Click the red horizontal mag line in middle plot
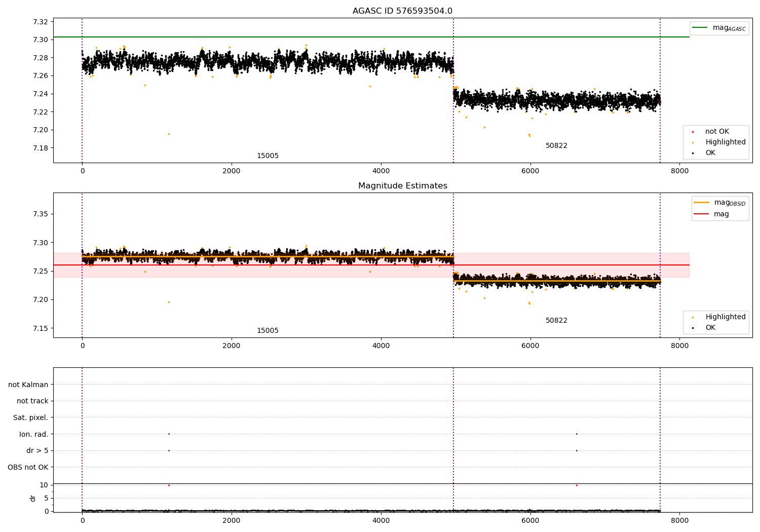Screen dimensions: 760x532 [371, 265]
